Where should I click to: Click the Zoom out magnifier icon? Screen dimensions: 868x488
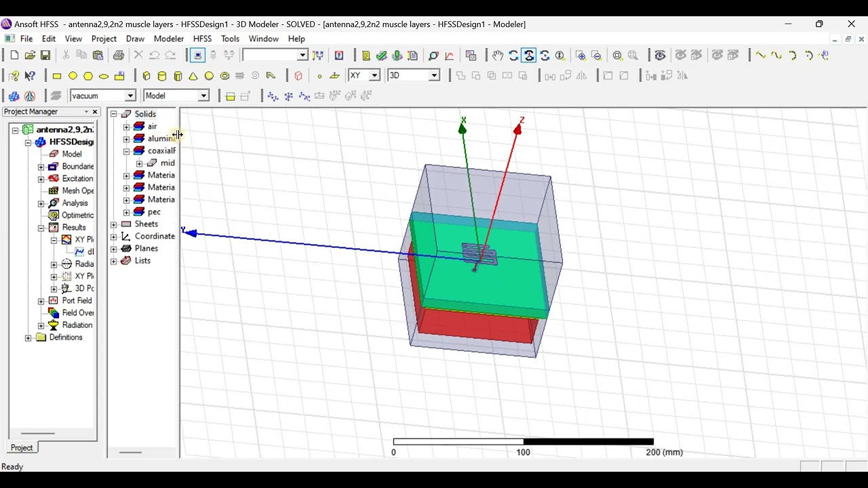(x=597, y=56)
